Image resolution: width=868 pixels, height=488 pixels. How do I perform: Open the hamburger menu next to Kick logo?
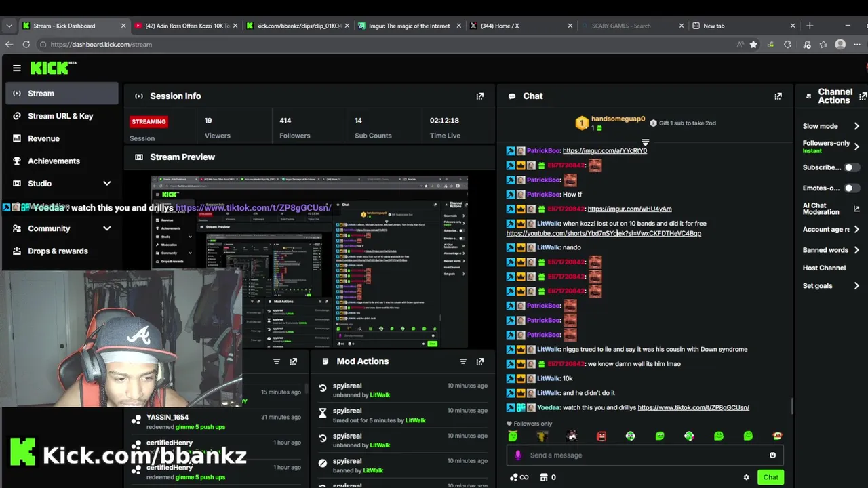[x=17, y=68]
